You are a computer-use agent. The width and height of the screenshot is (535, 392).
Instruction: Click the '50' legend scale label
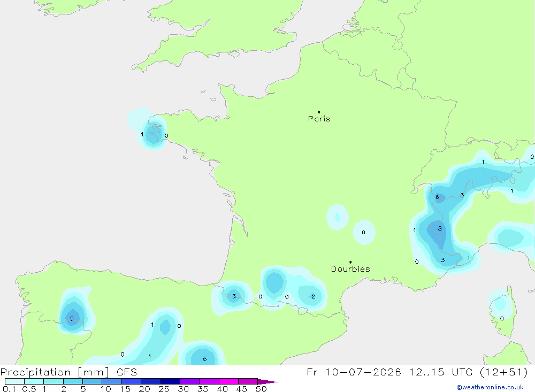[x=261, y=389]
